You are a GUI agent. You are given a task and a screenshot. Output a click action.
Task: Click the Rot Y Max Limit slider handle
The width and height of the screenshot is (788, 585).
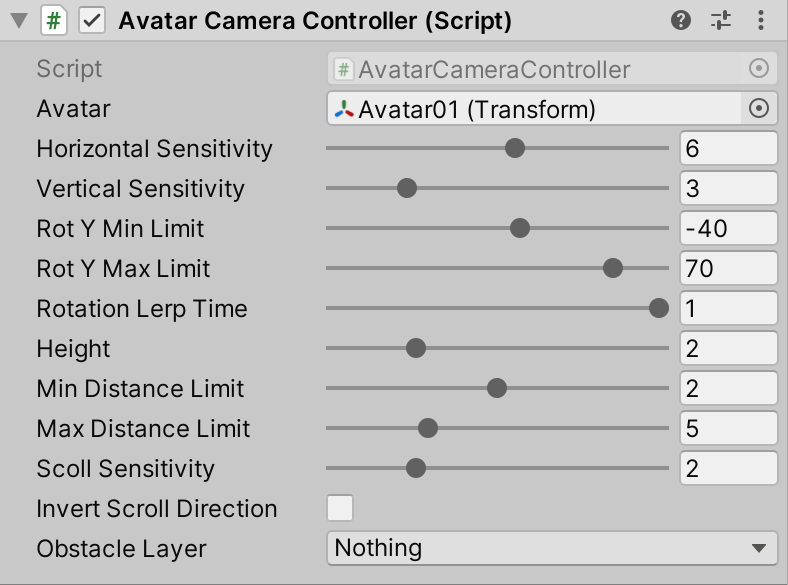point(613,268)
